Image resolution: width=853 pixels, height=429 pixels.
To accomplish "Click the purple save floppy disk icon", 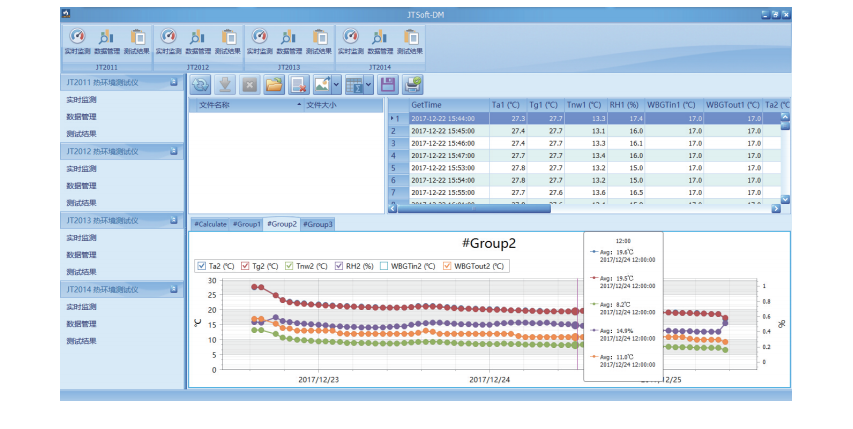I will pos(387,86).
